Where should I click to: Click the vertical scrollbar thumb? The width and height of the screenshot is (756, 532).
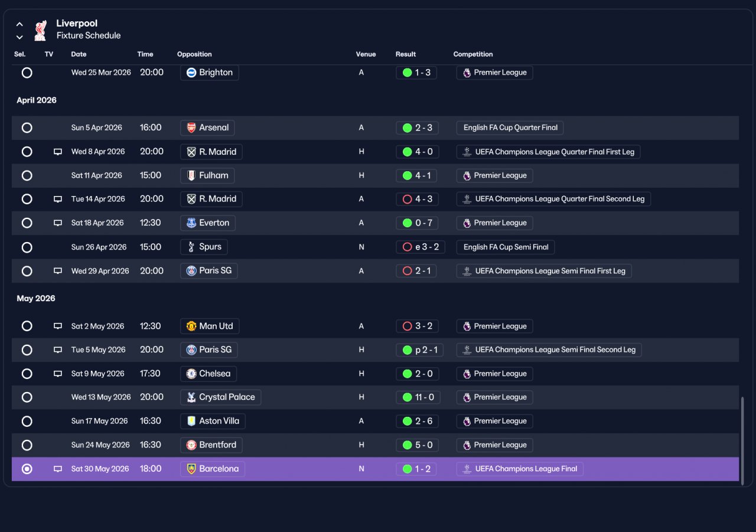[x=742, y=440]
